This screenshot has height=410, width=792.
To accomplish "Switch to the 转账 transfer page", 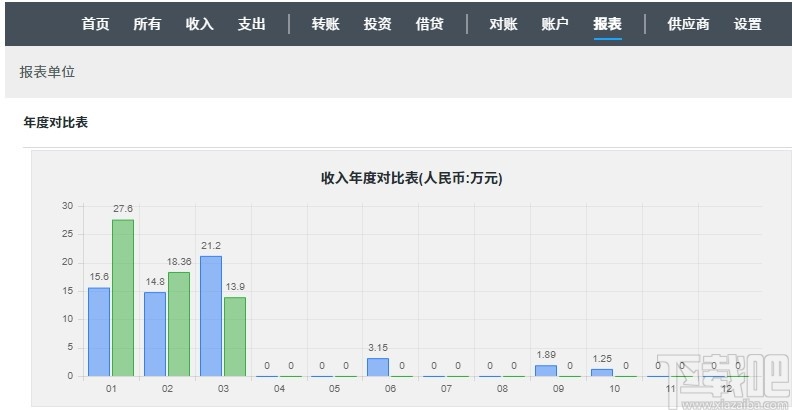I will coord(326,24).
